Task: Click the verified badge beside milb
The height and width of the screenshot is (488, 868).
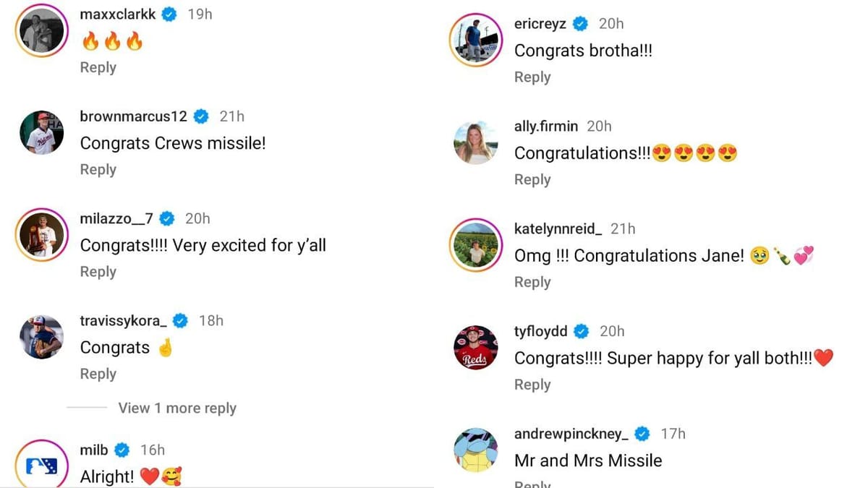Action: (x=122, y=450)
